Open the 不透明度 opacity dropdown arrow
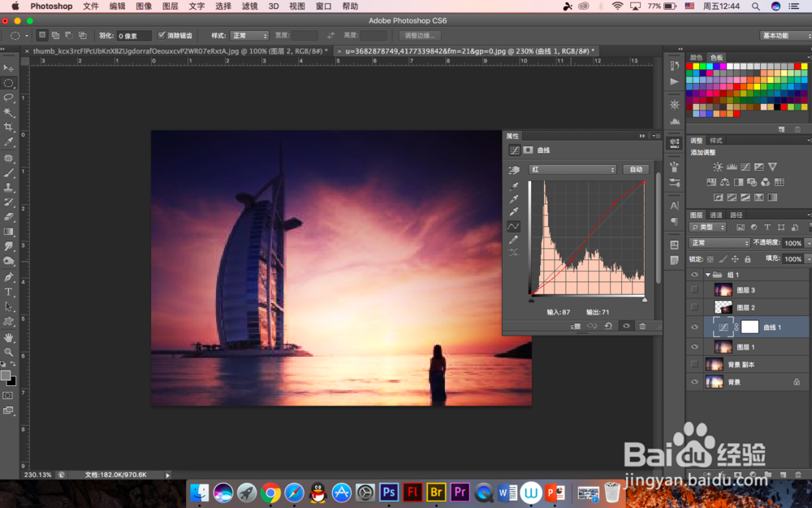This screenshot has width=812, height=508. (809, 242)
